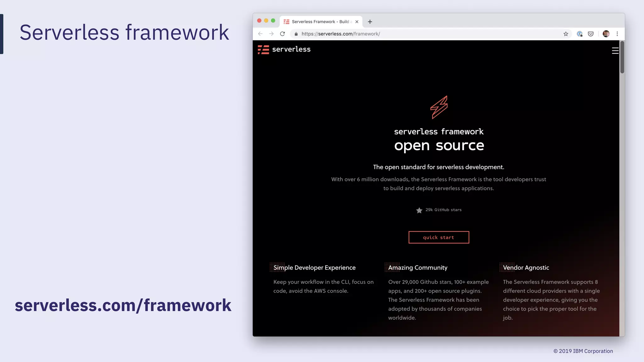
Task: Open a new tab with plus button
Action: coord(370,22)
